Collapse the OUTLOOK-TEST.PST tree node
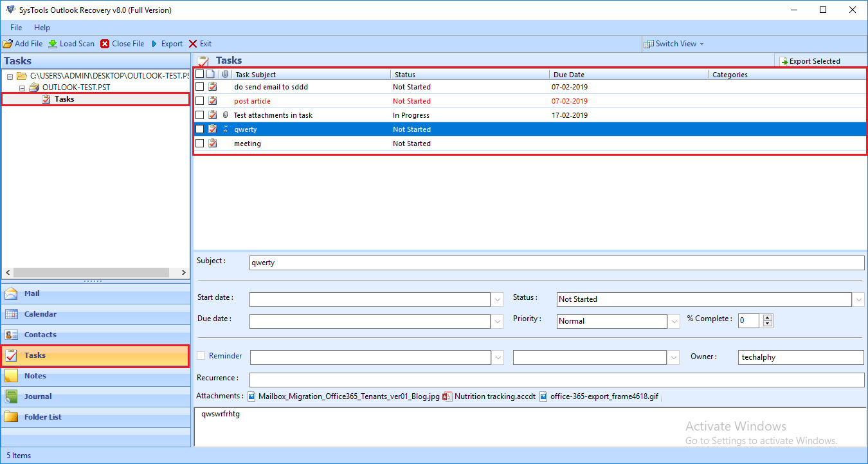The width and height of the screenshot is (868, 464). [x=22, y=88]
